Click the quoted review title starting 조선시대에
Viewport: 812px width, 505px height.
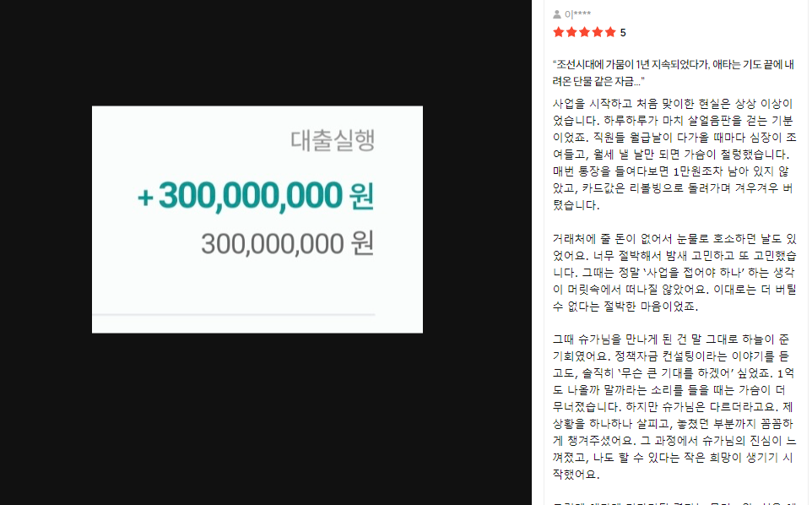674,73
